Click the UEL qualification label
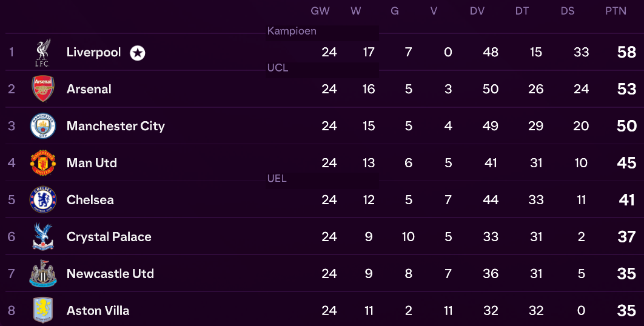 [x=277, y=178]
